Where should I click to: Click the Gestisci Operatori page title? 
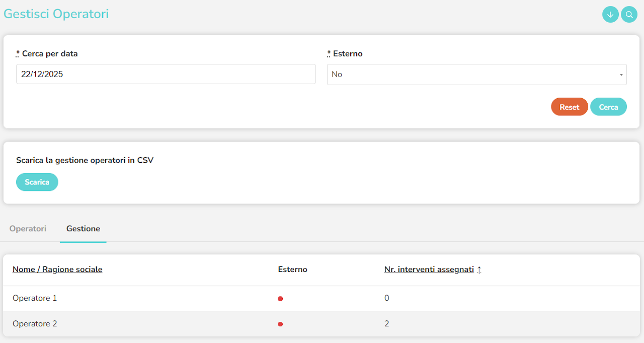point(56,14)
